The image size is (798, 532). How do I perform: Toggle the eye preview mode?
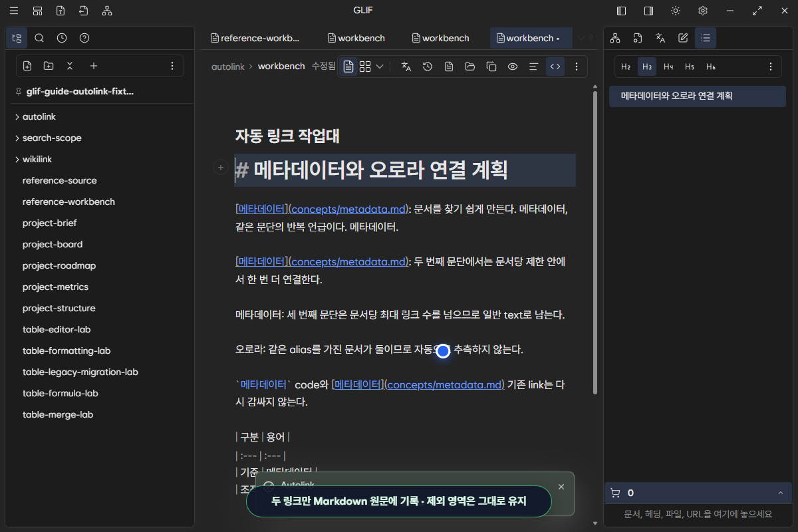pos(513,66)
